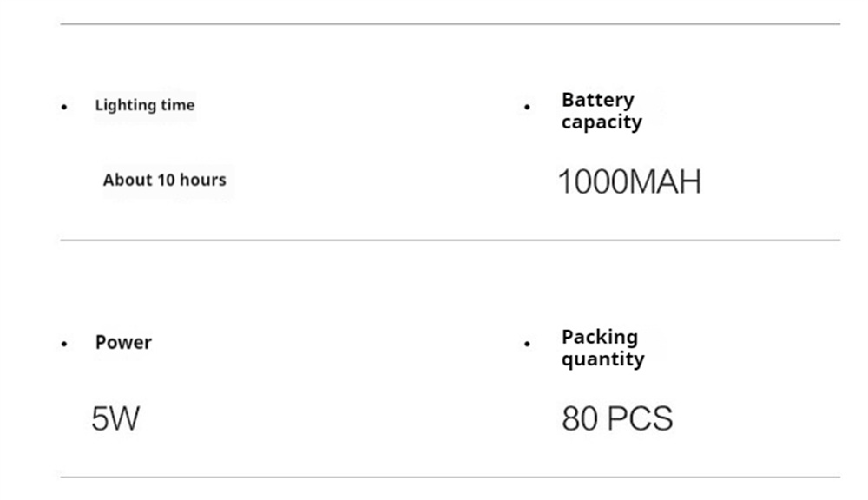Viewport: 868px width, 500px height.
Task: Select the "About 10 hours" text
Action: point(164,180)
